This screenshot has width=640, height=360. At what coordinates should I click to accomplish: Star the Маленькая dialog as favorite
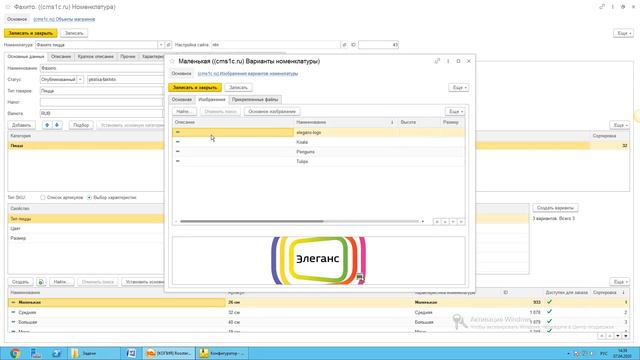[172, 61]
